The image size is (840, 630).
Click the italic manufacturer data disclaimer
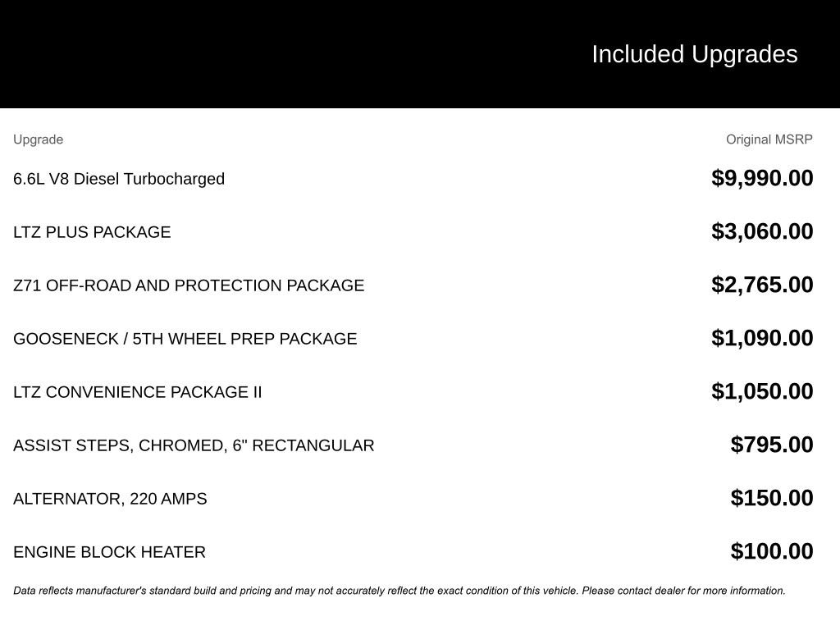(x=399, y=591)
